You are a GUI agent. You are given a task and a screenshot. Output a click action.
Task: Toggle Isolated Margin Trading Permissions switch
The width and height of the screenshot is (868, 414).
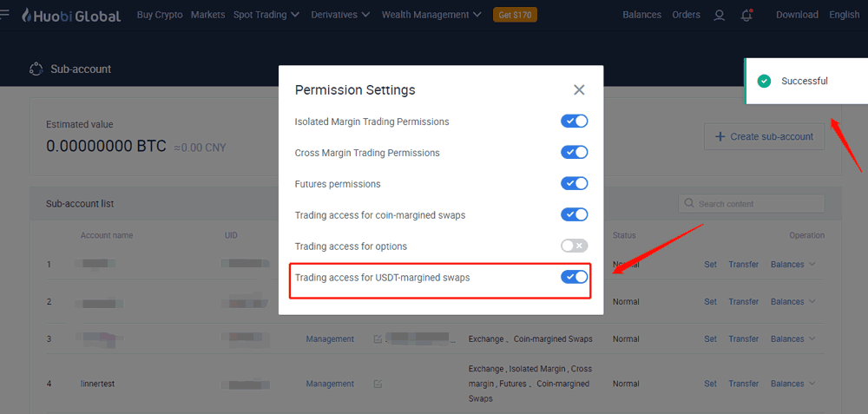point(574,122)
